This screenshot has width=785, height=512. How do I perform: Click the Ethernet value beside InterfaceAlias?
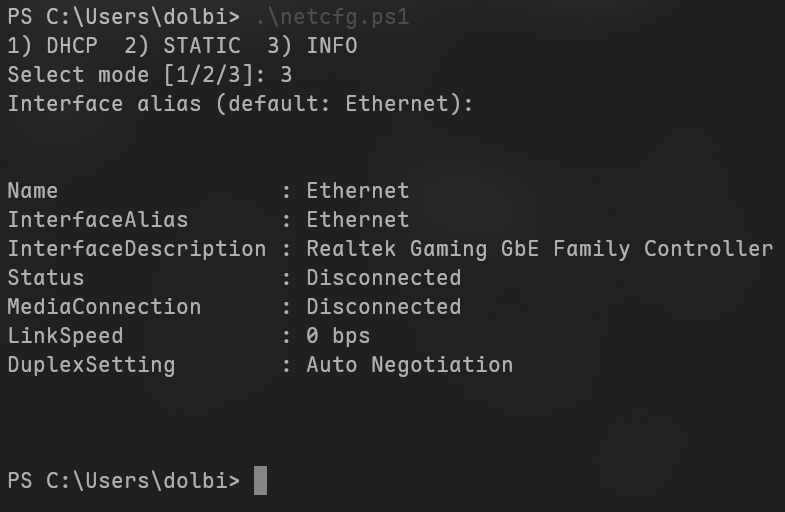click(357, 220)
